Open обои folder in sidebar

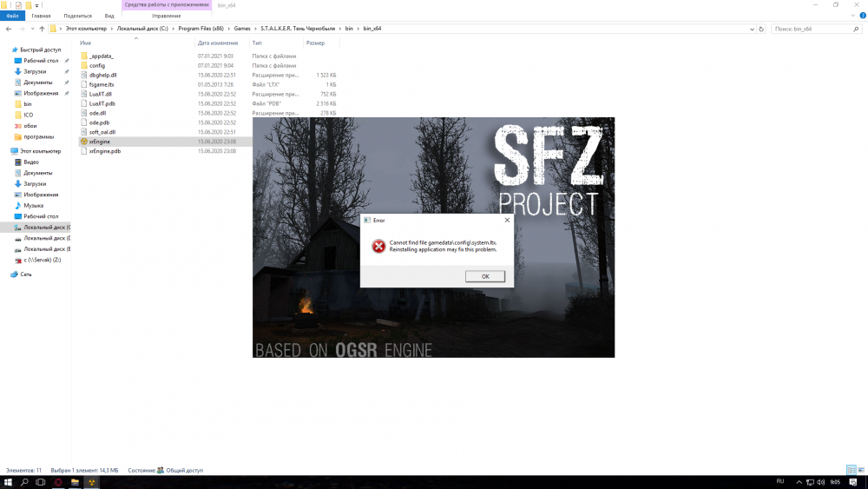(30, 126)
